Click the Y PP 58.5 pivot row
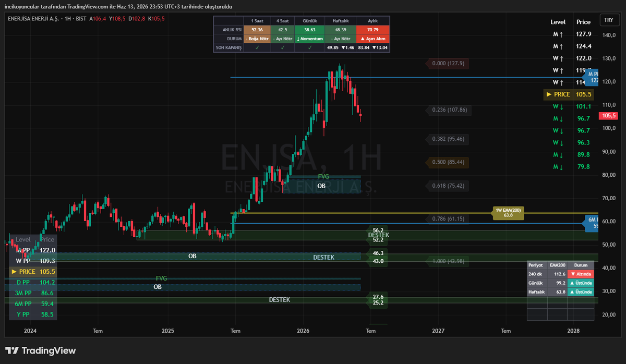Screen dimensions: 626x364 click(32, 314)
